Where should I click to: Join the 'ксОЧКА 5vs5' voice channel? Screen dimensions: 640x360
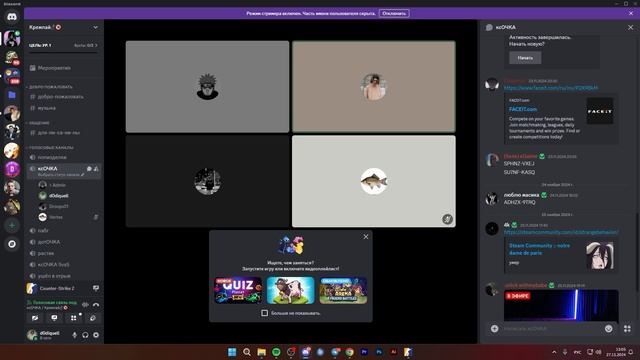[53, 264]
